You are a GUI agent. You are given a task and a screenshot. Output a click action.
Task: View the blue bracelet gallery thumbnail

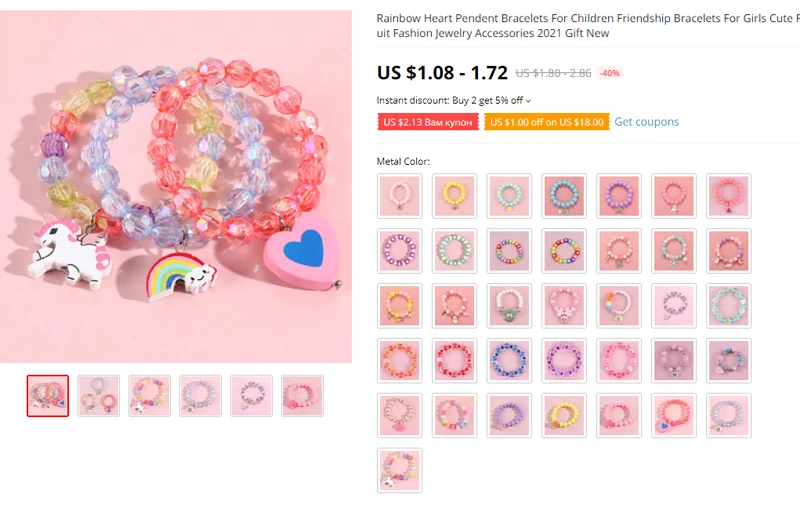coord(201,396)
